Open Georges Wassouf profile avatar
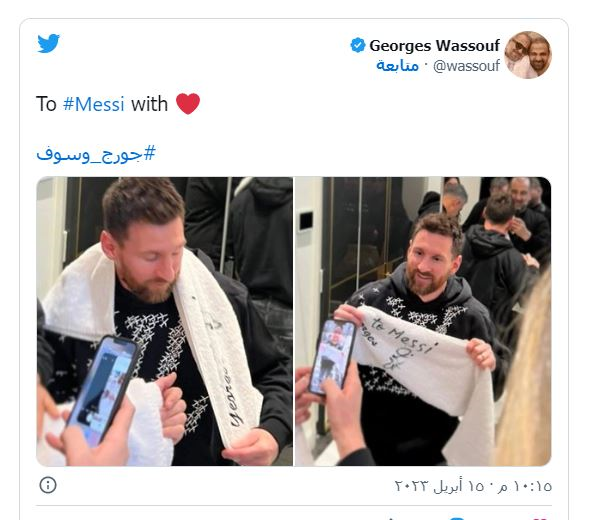Screen dimensions: 598x520 [x=528, y=55]
